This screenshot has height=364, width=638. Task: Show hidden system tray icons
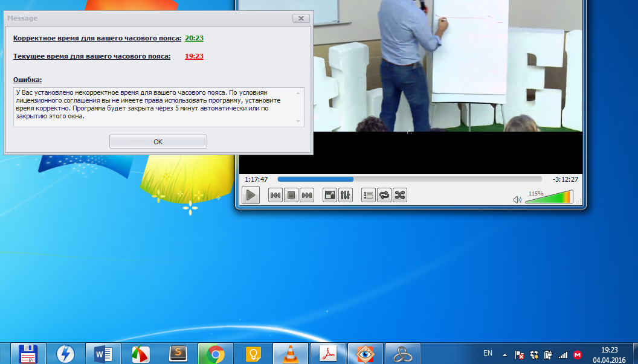pyautogui.click(x=504, y=355)
